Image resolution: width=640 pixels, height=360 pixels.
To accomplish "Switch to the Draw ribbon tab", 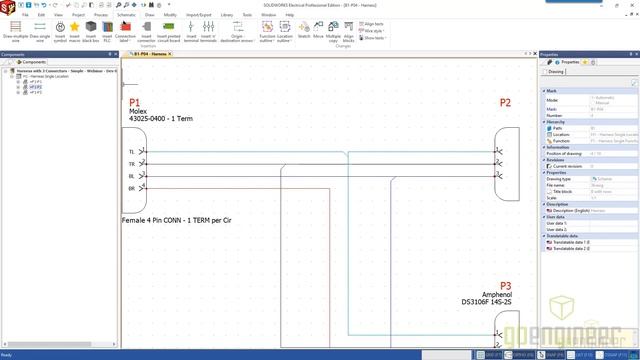I will click(149, 15).
